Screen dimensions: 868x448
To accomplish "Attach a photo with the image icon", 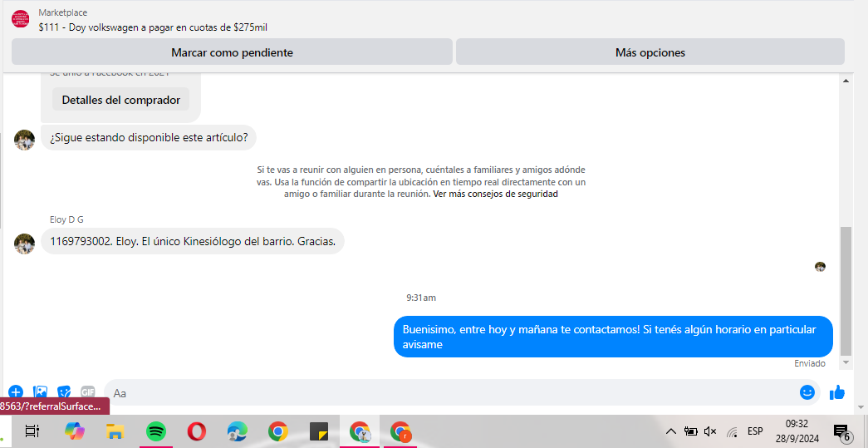I will 40,392.
